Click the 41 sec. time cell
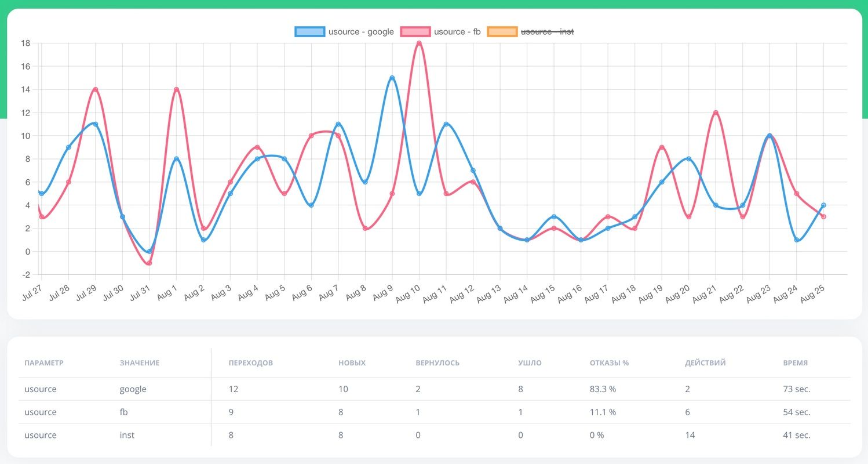The width and height of the screenshot is (868, 464). pos(797,435)
